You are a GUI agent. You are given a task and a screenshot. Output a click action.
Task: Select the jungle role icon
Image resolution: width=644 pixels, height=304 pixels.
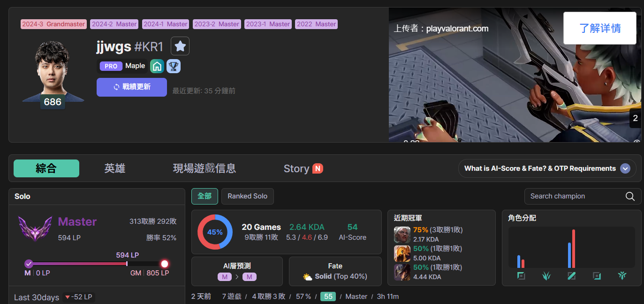(x=546, y=276)
